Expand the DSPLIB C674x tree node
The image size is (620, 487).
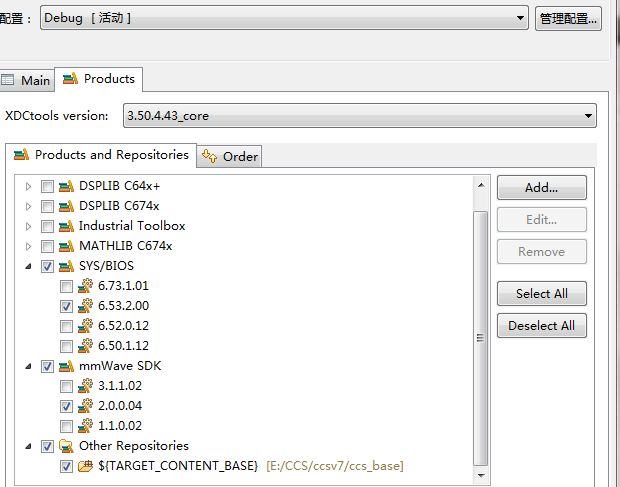click(x=28, y=206)
